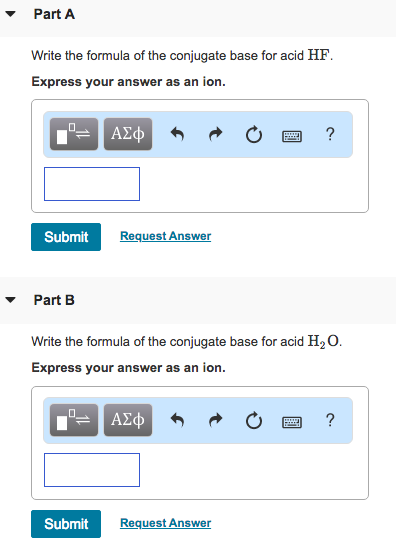Open templates button in Part B toolbar

pyautogui.click(x=74, y=420)
